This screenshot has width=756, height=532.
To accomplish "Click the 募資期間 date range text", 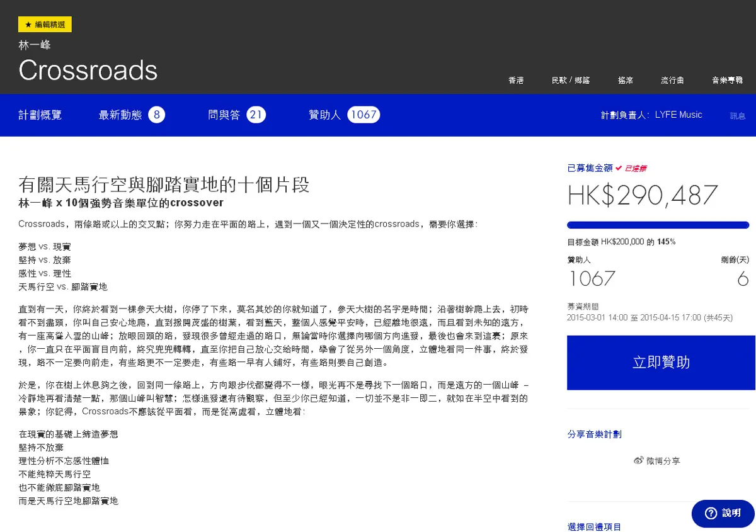I will point(650,318).
